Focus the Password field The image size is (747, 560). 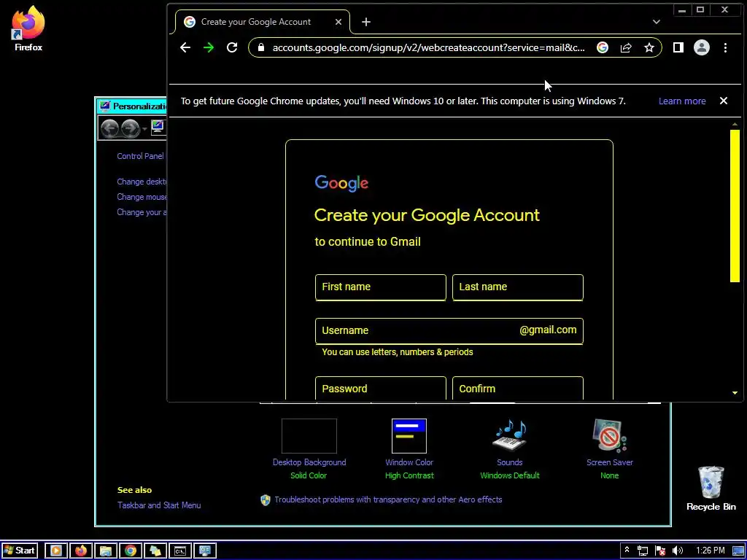click(x=380, y=388)
